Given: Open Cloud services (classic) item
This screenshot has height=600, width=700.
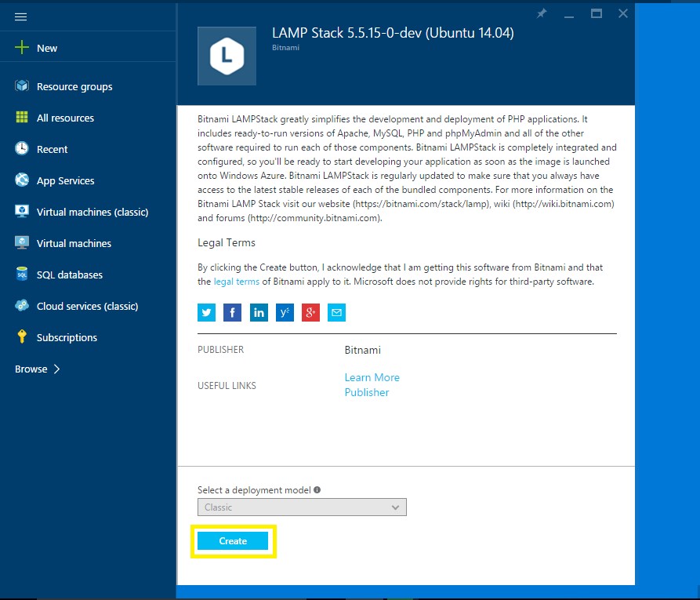Looking at the screenshot, I should pyautogui.click(x=87, y=306).
